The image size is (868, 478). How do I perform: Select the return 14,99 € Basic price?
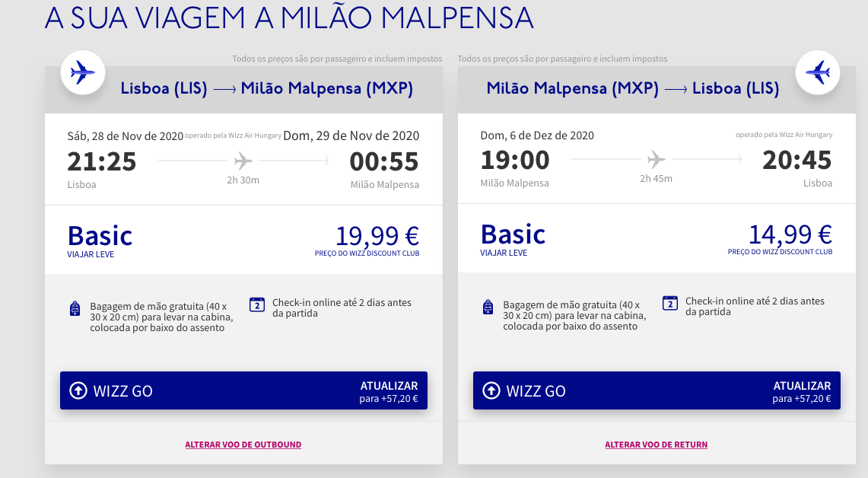(x=790, y=234)
